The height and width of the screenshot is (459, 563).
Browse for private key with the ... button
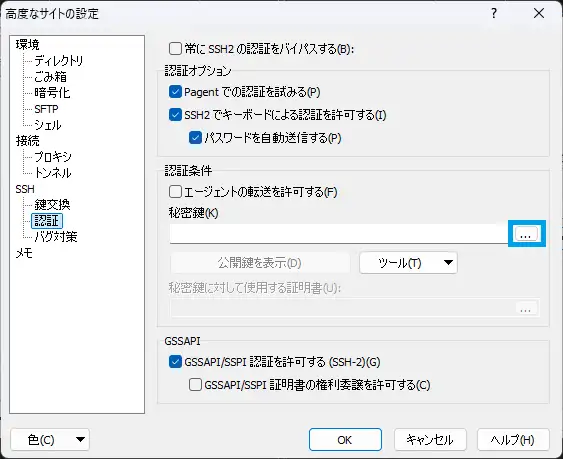pyautogui.click(x=526, y=234)
